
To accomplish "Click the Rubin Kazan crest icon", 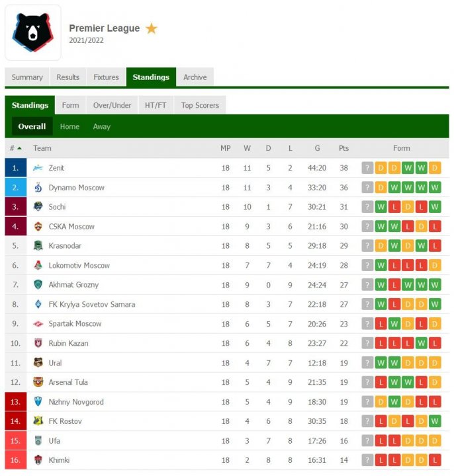I will pos(38,343).
